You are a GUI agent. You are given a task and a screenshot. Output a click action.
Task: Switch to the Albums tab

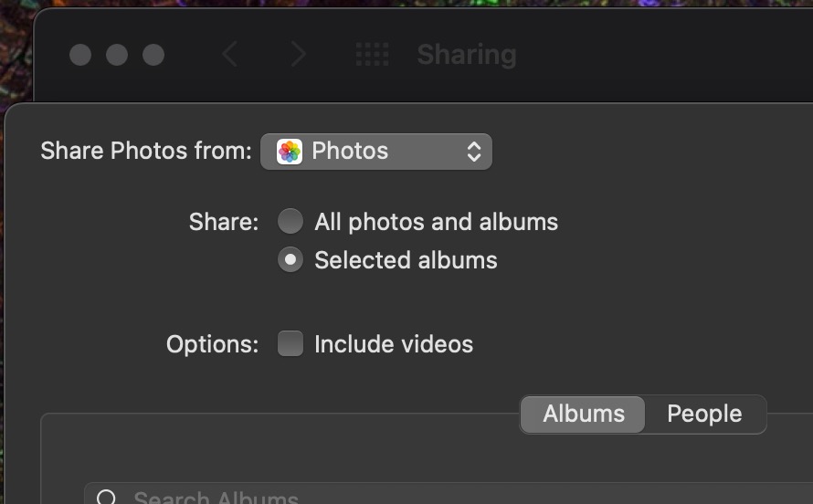pyautogui.click(x=583, y=415)
